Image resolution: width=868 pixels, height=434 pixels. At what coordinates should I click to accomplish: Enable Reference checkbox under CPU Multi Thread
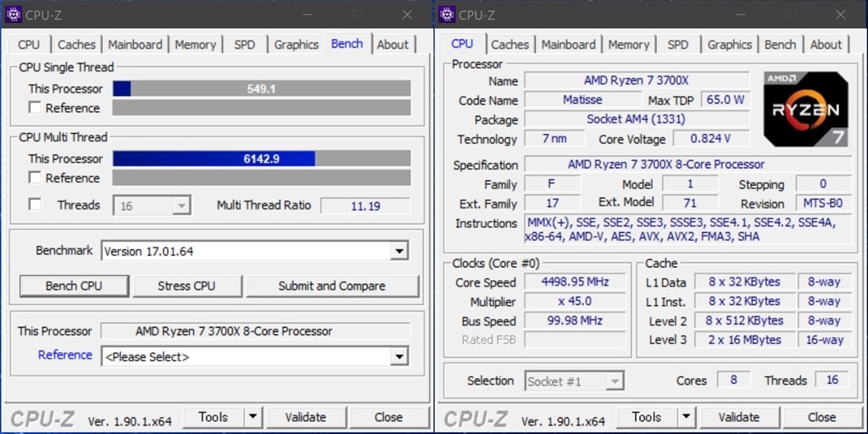coord(35,178)
